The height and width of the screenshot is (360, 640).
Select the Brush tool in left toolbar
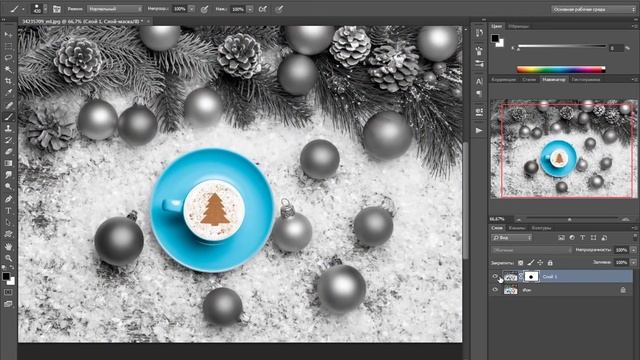(x=8, y=117)
